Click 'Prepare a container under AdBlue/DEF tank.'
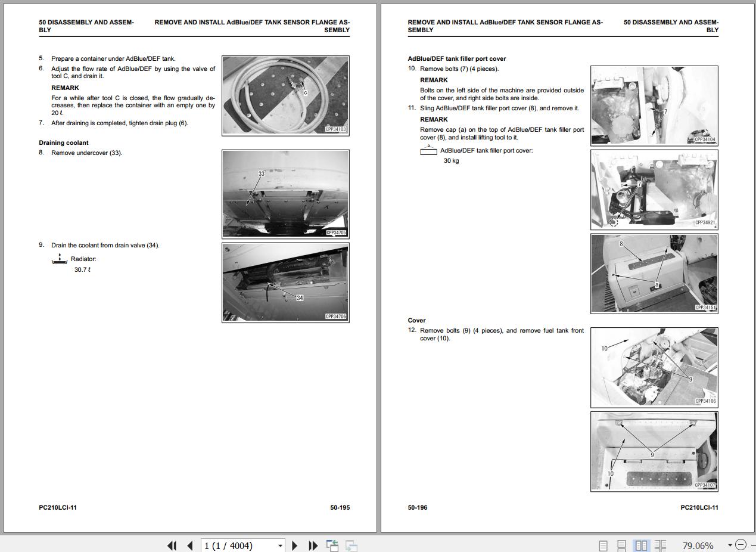 [x=113, y=58]
